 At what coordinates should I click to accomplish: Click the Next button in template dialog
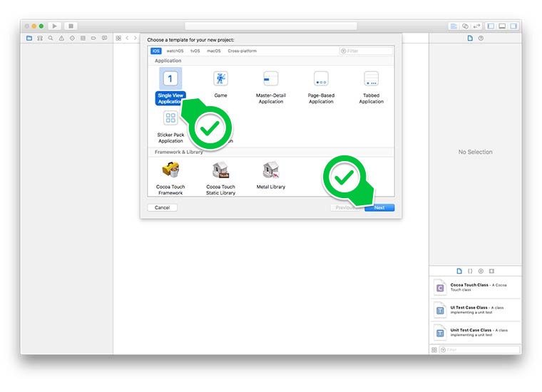(x=379, y=207)
